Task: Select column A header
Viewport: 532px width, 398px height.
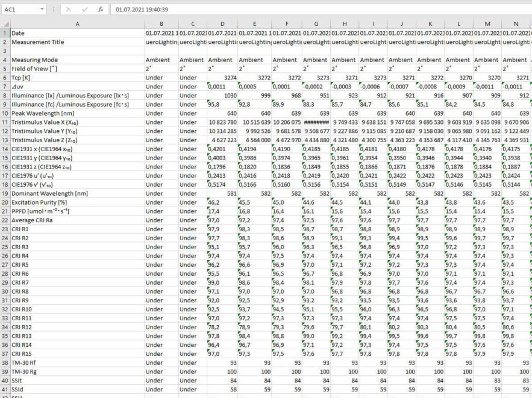Action: [77, 23]
